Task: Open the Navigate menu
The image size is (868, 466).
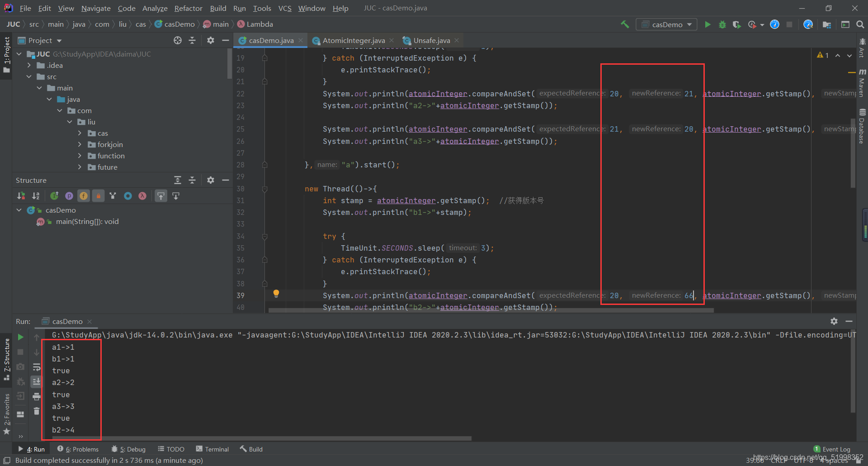Action: click(96, 8)
